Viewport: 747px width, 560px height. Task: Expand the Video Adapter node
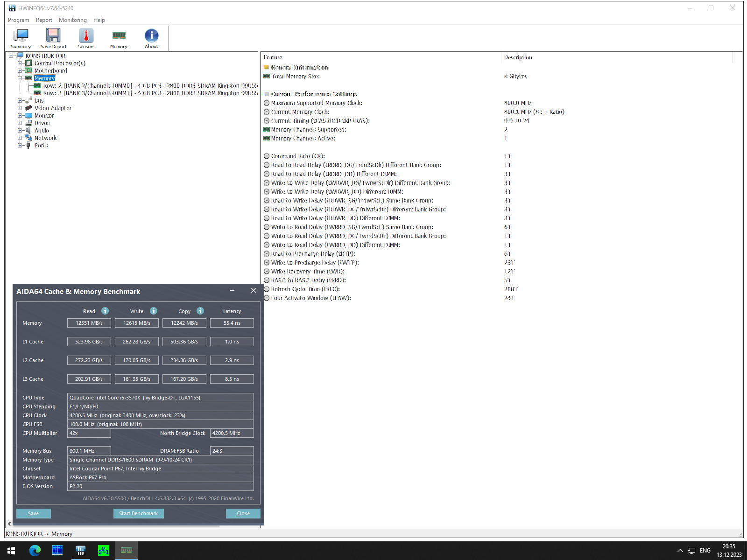(x=20, y=108)
